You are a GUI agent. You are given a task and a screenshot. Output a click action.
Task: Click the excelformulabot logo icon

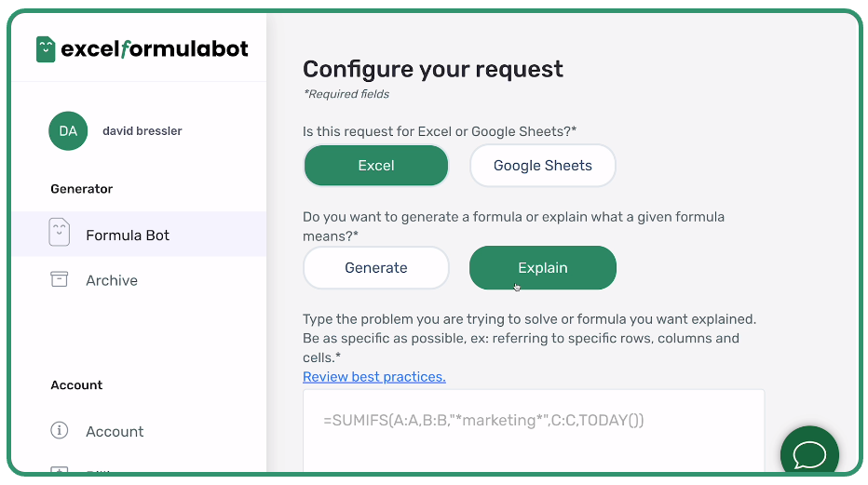point(46,49)
